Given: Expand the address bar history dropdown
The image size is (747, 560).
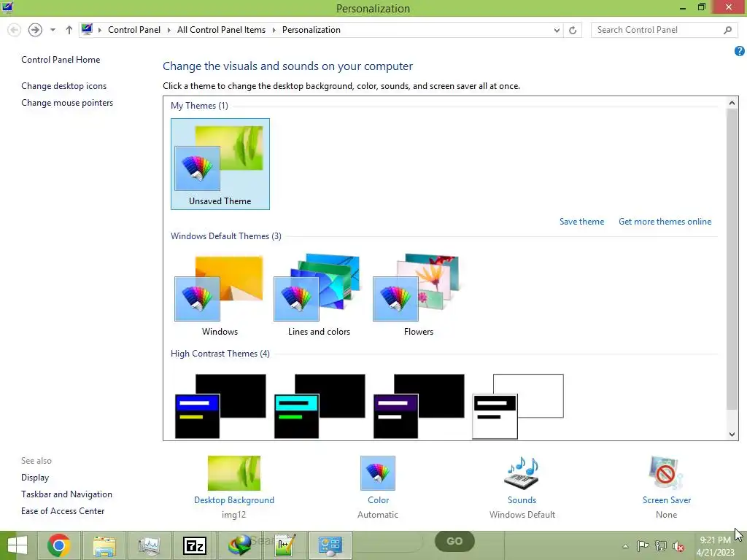Looking at the screenshot, I should click(x=557, y=30).
